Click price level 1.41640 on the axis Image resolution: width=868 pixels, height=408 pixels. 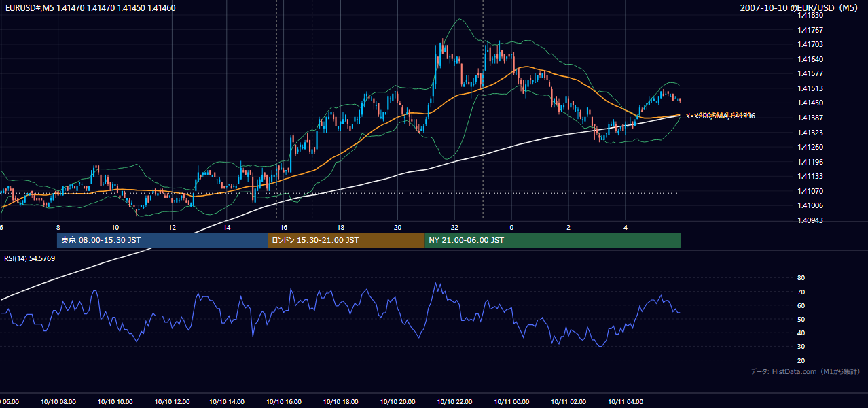[x=810, y=59]
